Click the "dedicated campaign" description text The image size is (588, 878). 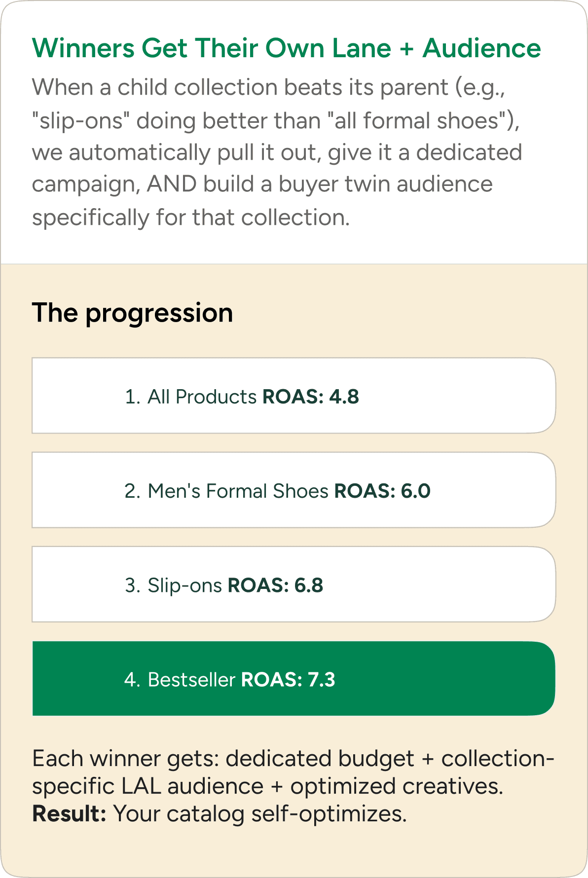[x=277, y=168]
